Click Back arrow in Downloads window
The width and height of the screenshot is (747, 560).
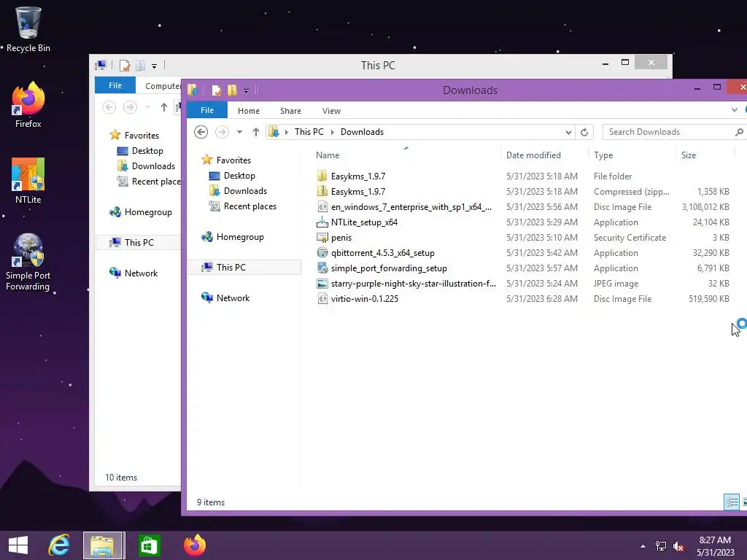[201, 132]
